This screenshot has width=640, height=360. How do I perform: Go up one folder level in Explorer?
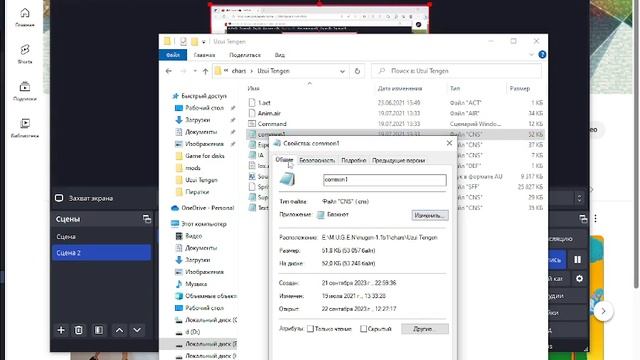pos(205,71)
